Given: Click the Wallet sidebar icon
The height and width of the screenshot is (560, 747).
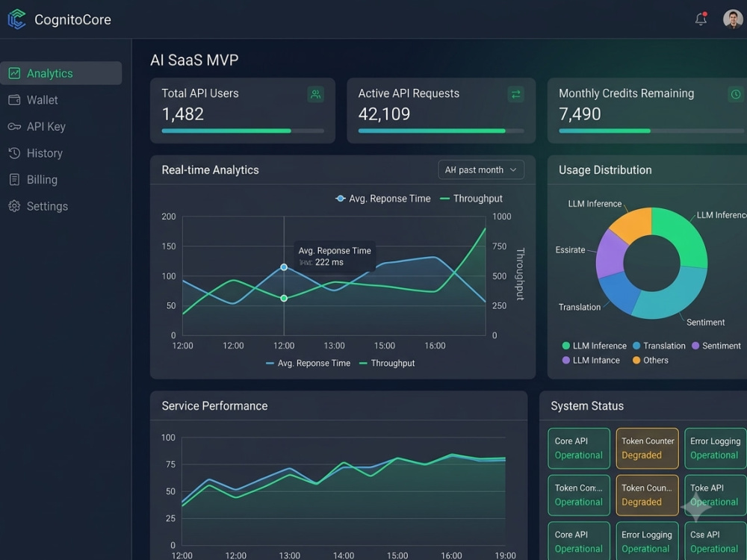Looking at the screenshot, I should click(14, 100).
